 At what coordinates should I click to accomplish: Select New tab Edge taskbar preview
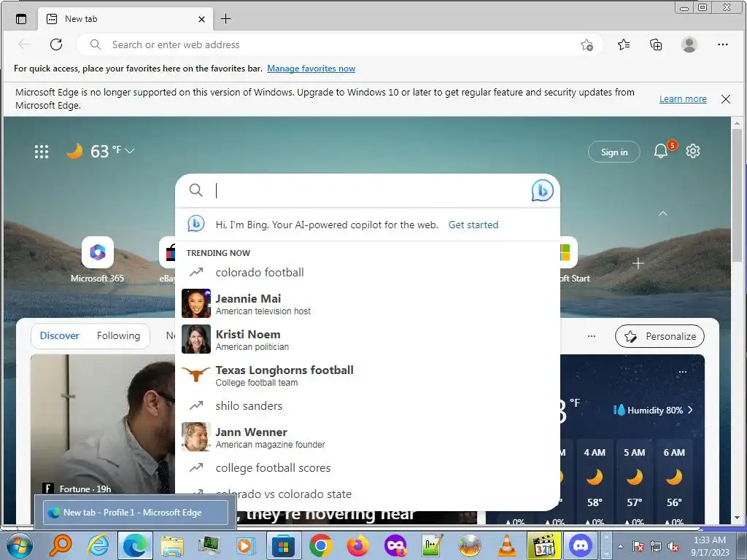point(135,513)
